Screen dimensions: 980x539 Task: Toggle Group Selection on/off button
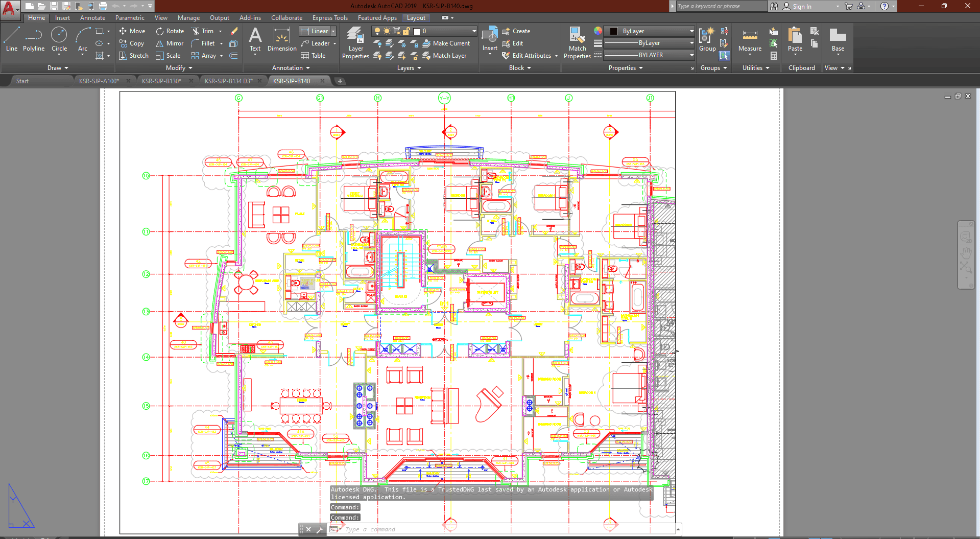point(724,56)
